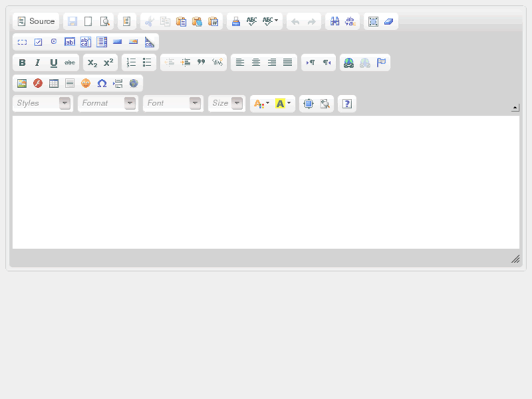
Task: Toggle Superscript formatting
Action: click(108, 63)
